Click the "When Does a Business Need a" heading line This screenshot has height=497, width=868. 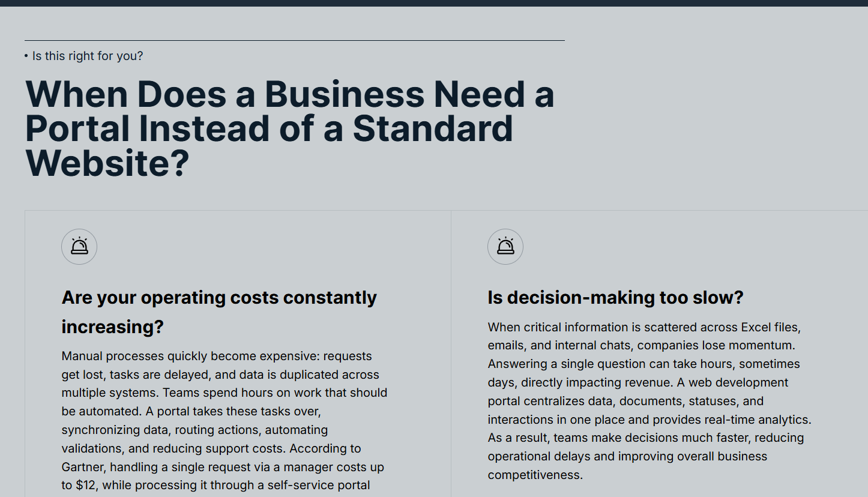289,95
